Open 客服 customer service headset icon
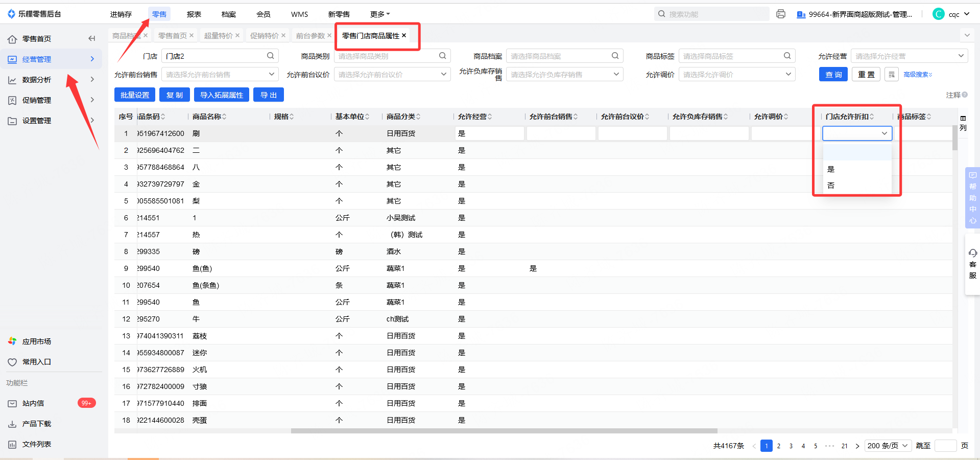Viewport: 980px width, 460px height. point(972,254)
